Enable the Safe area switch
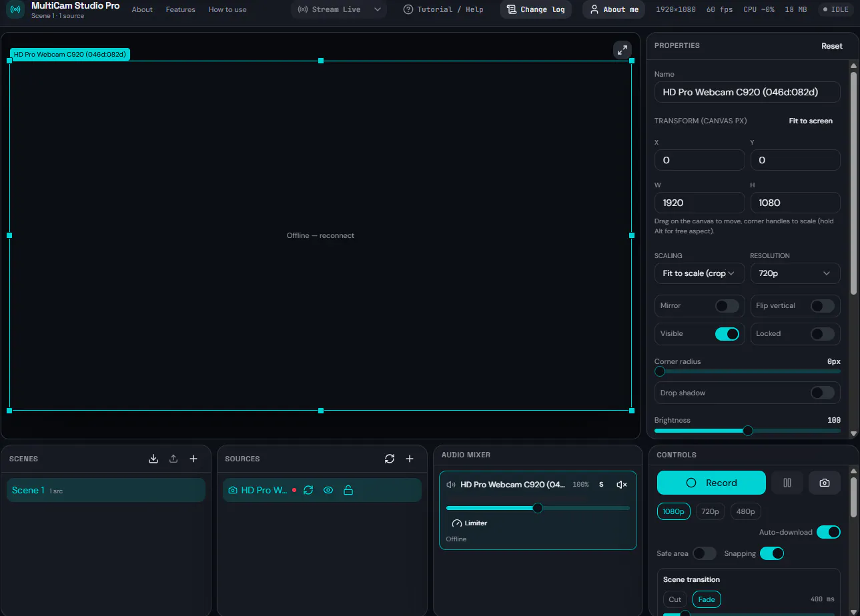The height and width of the screenshot is (616, 860). [705, 553]
